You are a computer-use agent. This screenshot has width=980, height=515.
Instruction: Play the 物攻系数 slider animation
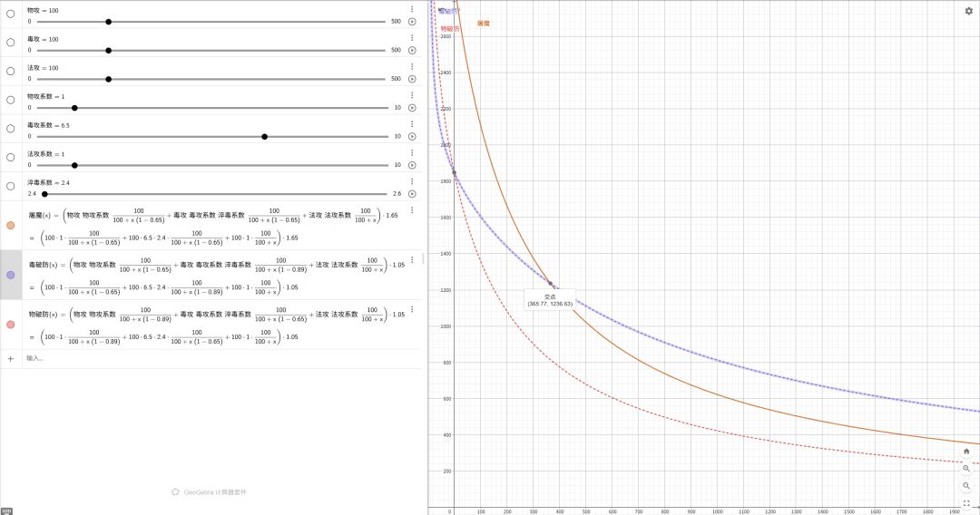pos(412,108)
